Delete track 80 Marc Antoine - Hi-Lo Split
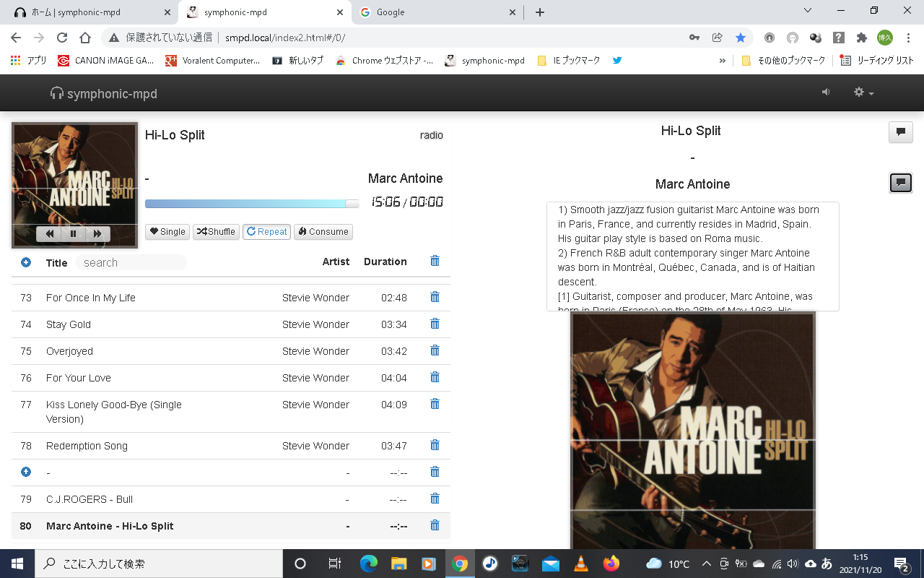924x578 pixels. pyautogui.click(x=435, y=525)
